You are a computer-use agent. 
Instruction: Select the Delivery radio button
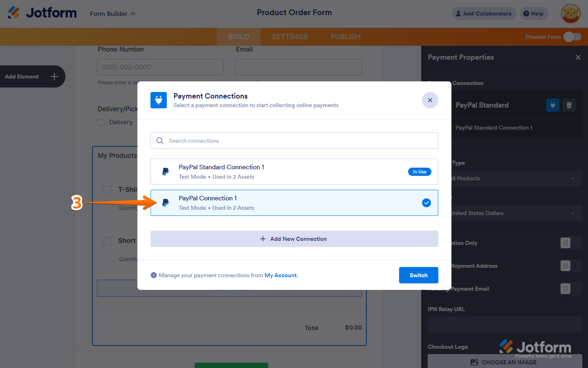[x=101, y=123]
